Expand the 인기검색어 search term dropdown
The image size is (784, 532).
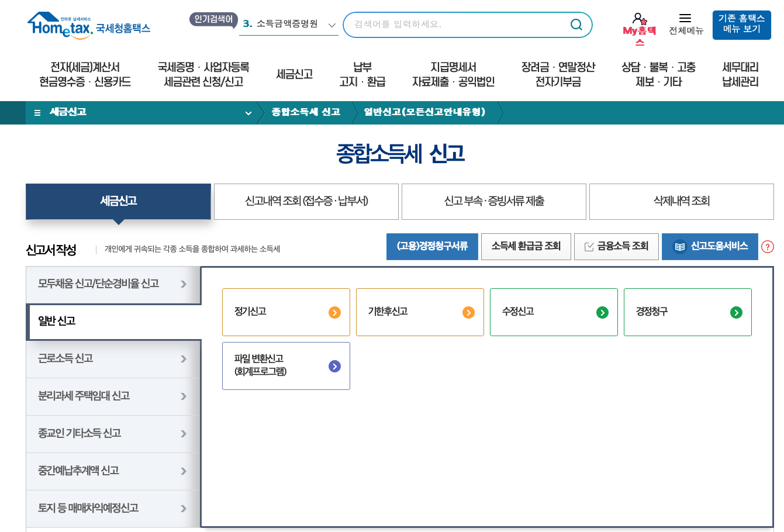point(332,25)
